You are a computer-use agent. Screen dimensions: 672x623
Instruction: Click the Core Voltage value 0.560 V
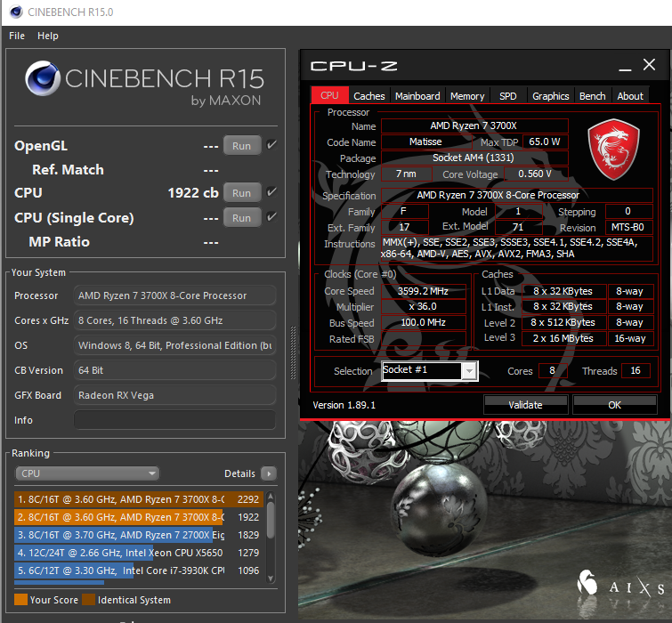click(536, 174)
